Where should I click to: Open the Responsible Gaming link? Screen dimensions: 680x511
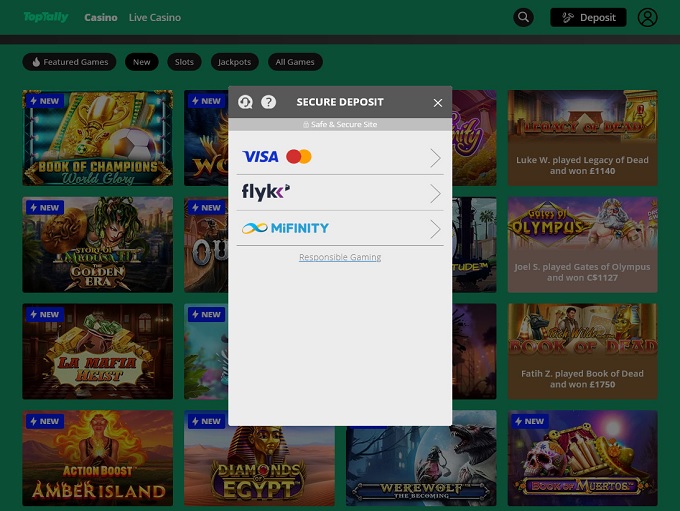340,257
